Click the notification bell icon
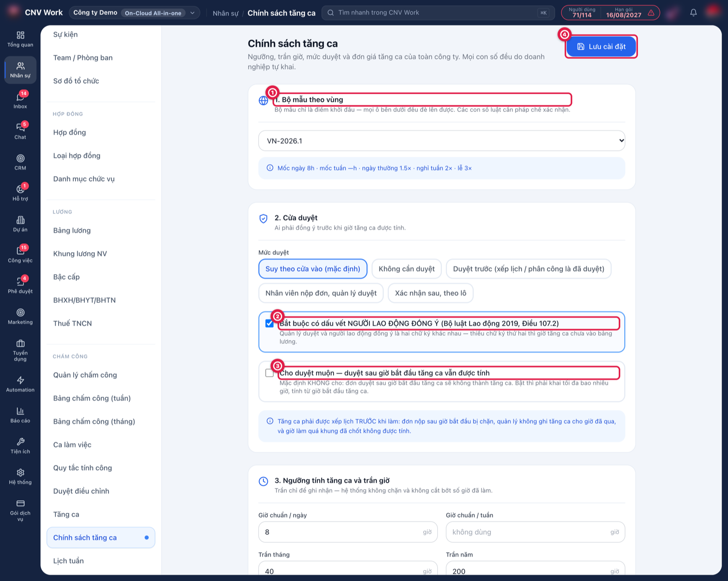 (693, 13)
